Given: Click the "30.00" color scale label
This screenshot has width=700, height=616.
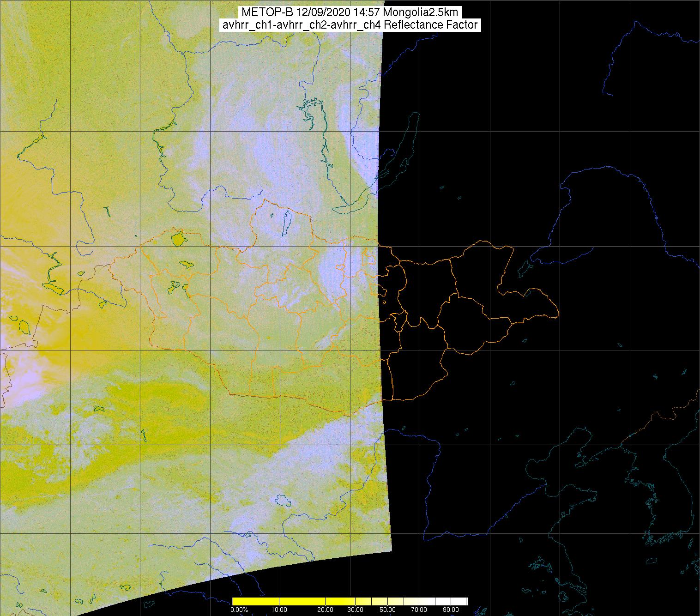Looking at the screenshot, I should (355, 610).
